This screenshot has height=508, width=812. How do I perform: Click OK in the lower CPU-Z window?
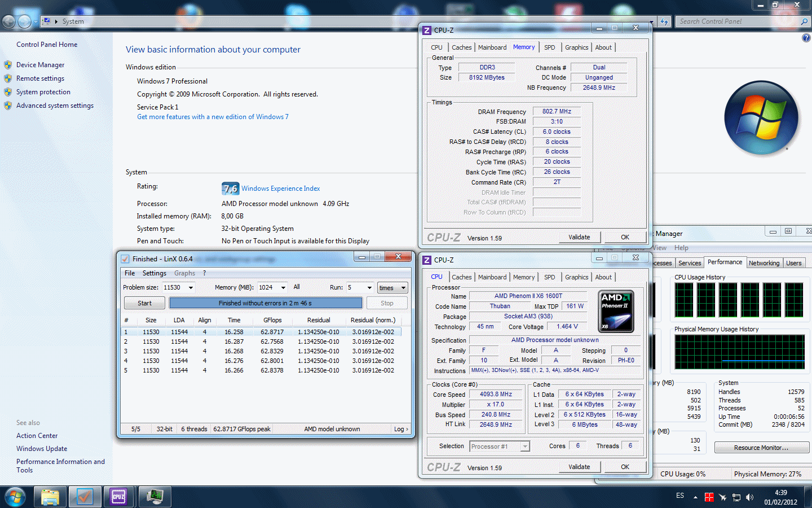625,467
